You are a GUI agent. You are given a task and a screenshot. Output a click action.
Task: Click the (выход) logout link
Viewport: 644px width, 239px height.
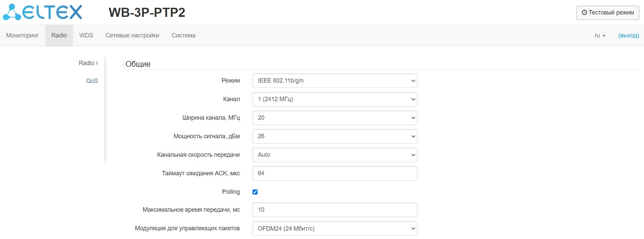(629, 35)
